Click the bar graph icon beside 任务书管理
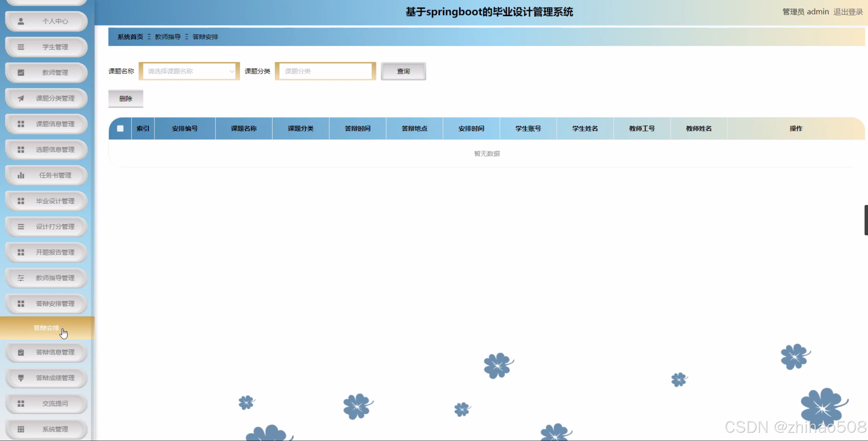 pyautogui.click(x=21, y=175)
